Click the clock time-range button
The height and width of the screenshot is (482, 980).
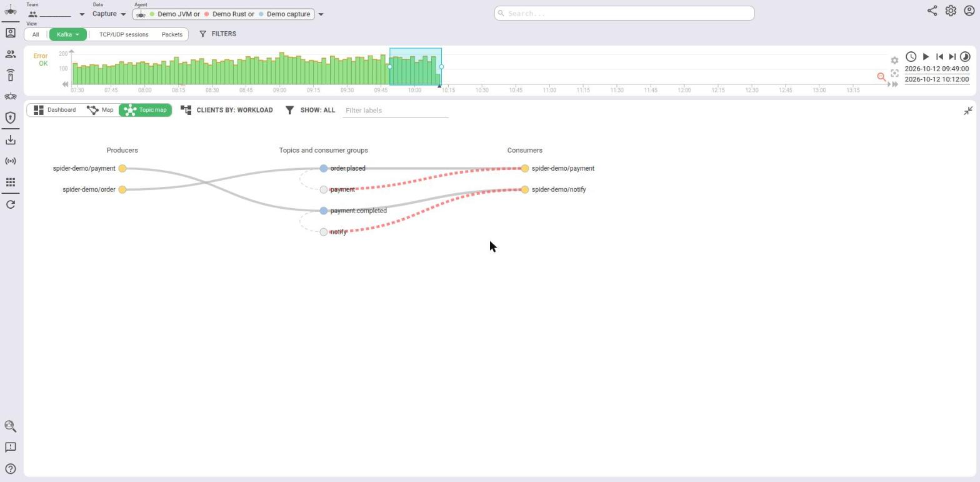coord(911,57)
